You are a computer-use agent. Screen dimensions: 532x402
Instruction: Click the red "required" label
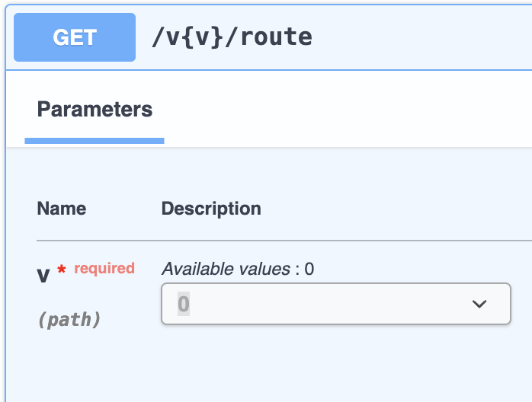coord(104,269)
